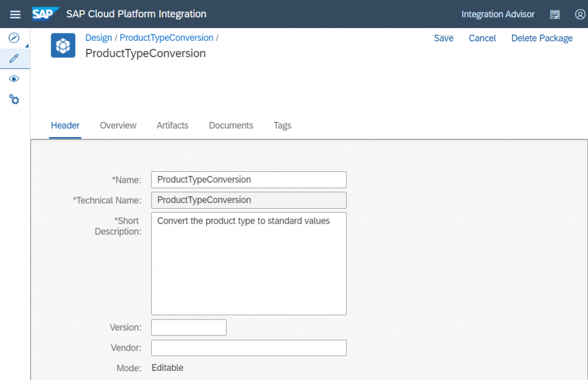This screenshot has height=380, width=588.
Task: Open the notifications list icon in header
Action: [x=555, y=14]
